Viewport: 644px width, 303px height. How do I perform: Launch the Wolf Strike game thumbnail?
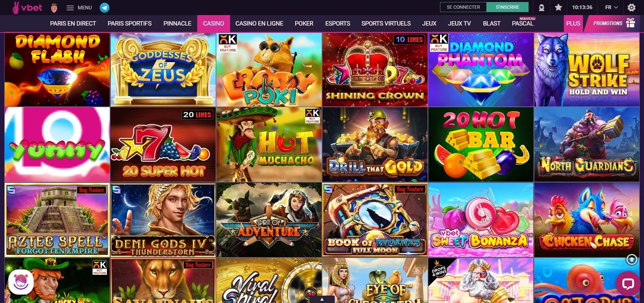pos(587,70)
